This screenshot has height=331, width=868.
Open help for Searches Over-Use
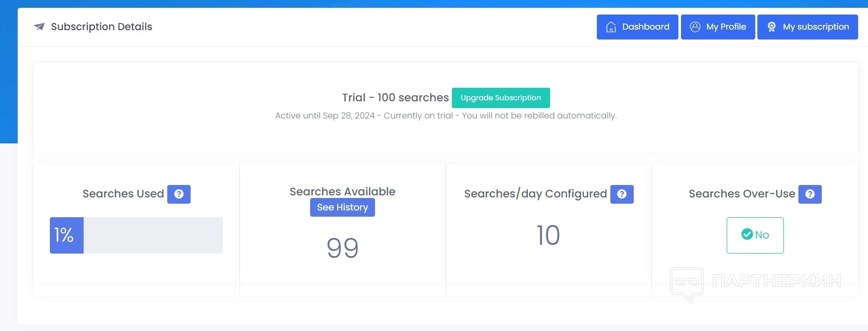pyautogui.click(x=810, y=194)
